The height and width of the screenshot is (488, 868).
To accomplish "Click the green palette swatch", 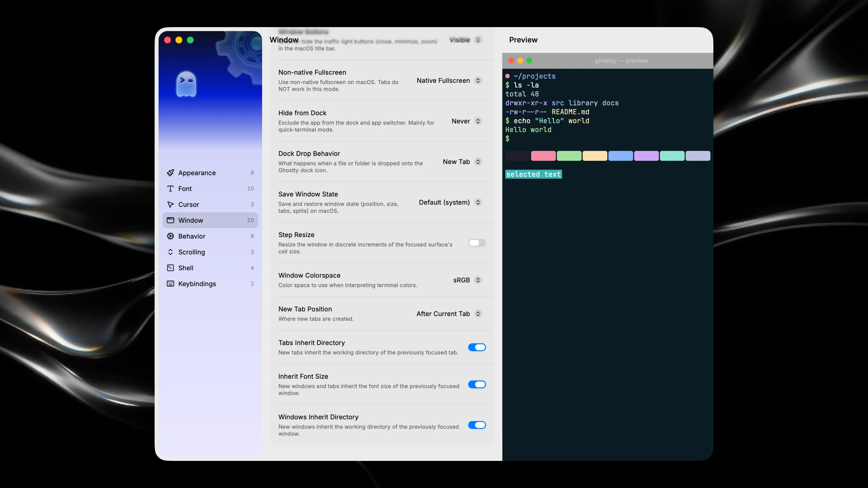I will click(569, 156).
